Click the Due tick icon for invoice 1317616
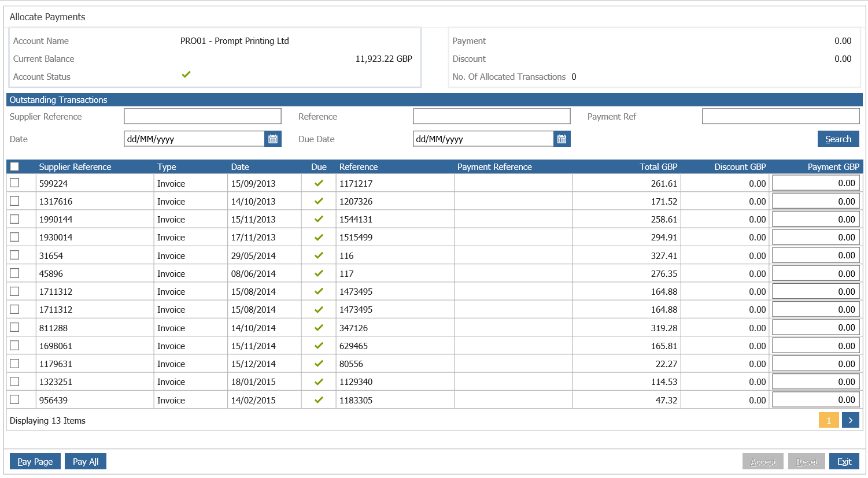 point(319,201)
